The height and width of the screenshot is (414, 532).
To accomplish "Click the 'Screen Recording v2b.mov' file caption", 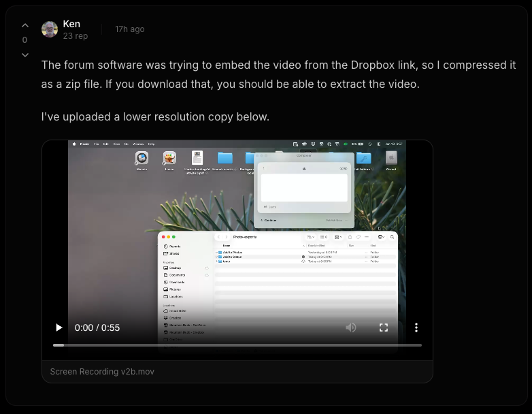I will [x=102, y=372].
